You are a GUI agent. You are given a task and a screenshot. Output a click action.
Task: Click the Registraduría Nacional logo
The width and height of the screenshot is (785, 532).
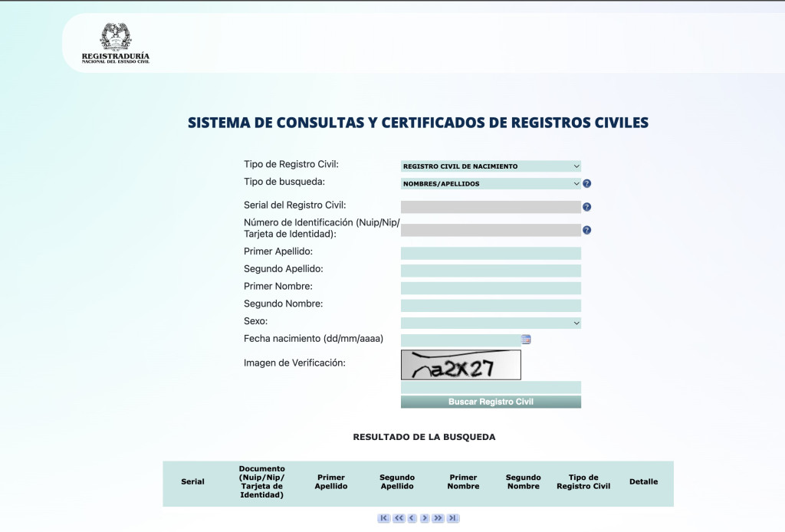pyautogui.click(x=116, y=43)
